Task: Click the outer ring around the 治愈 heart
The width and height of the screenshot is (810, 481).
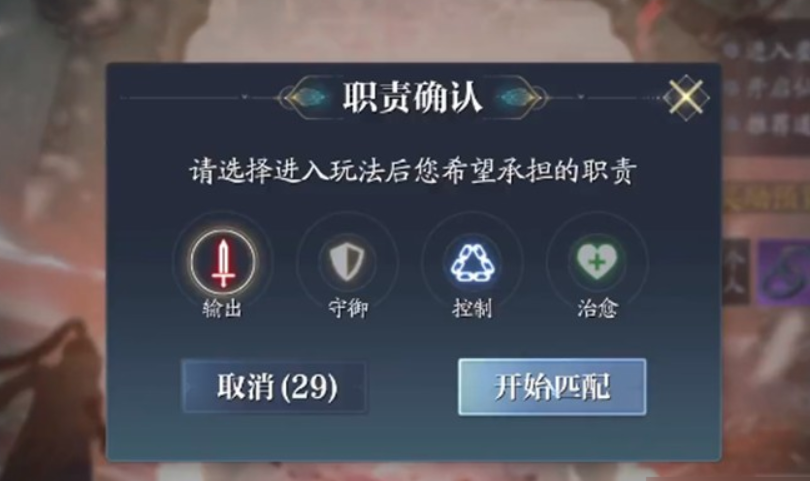Action: [597, 262]
